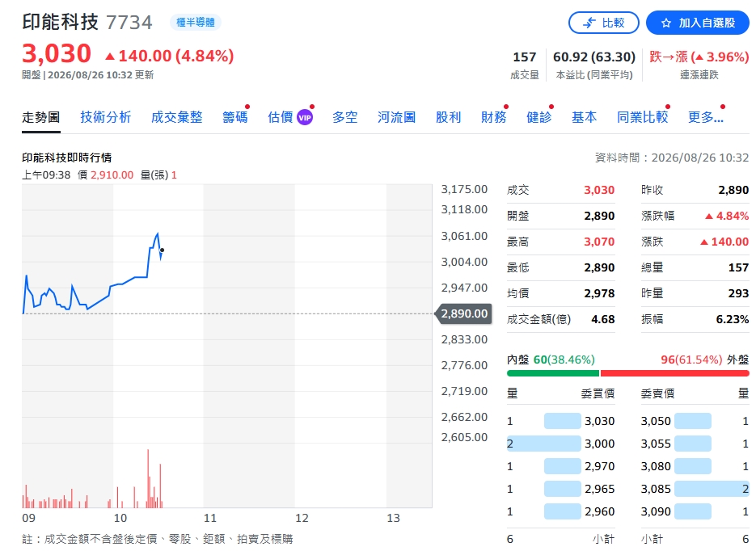The image size is (756, 551).
Task: Open the 河流圖 tab
Action: (396, 117)
